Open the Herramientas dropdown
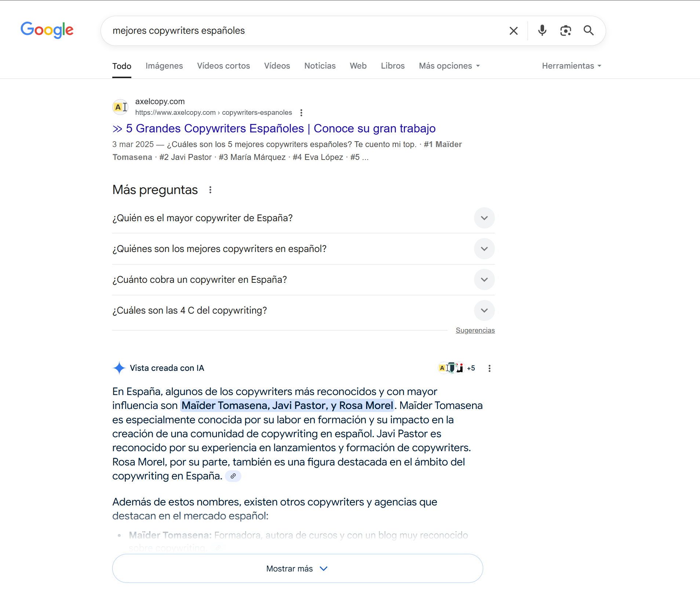 coord(571,66)
